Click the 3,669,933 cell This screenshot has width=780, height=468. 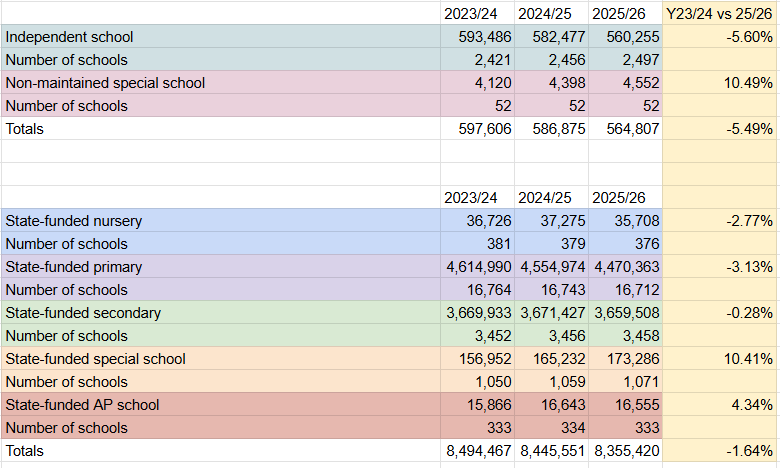(478, 313)
